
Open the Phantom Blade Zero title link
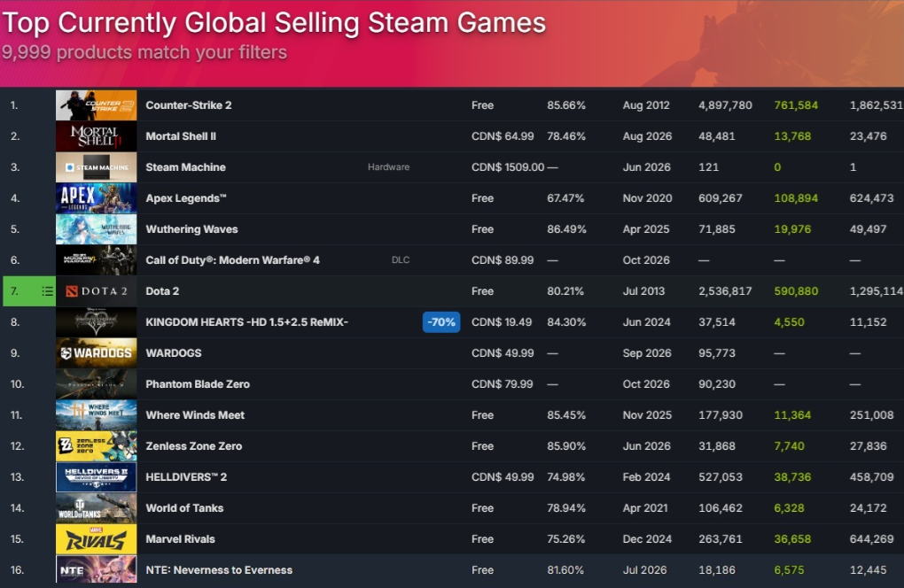[198, 384]
